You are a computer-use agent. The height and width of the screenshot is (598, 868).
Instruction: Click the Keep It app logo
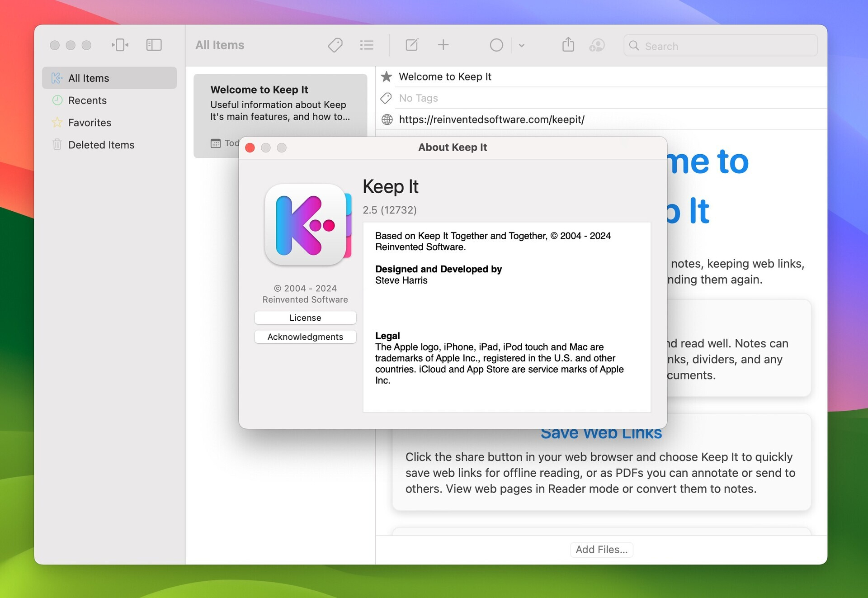308,225
